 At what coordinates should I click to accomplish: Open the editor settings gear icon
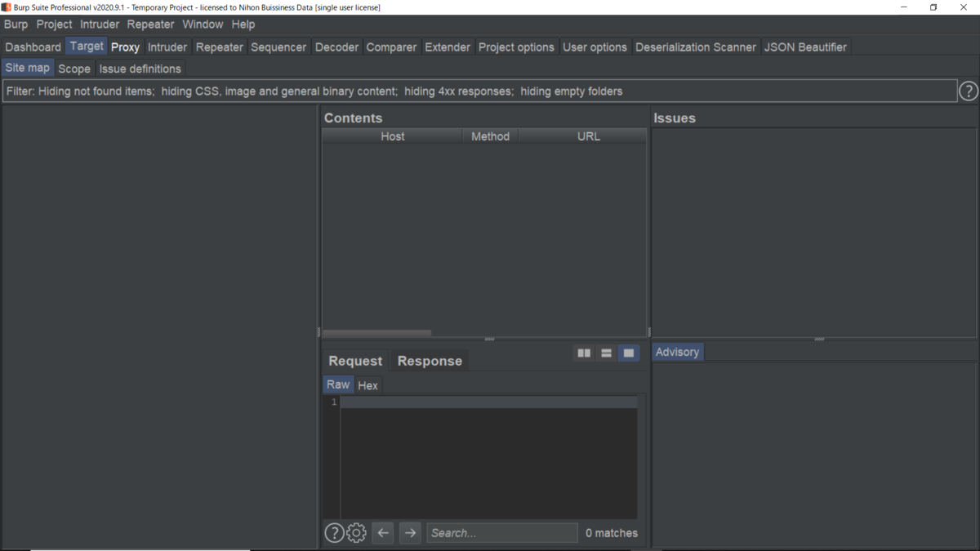click(356, 533)
